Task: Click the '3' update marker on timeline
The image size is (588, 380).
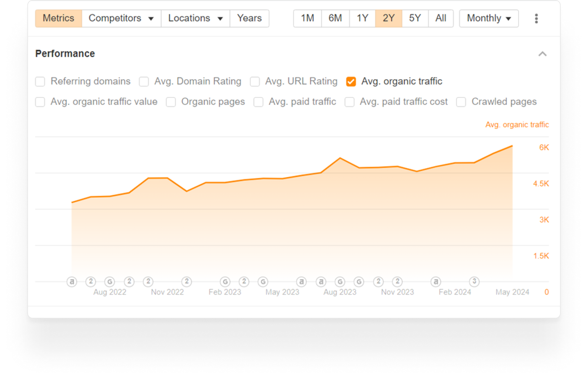Action: click(474, 282)
